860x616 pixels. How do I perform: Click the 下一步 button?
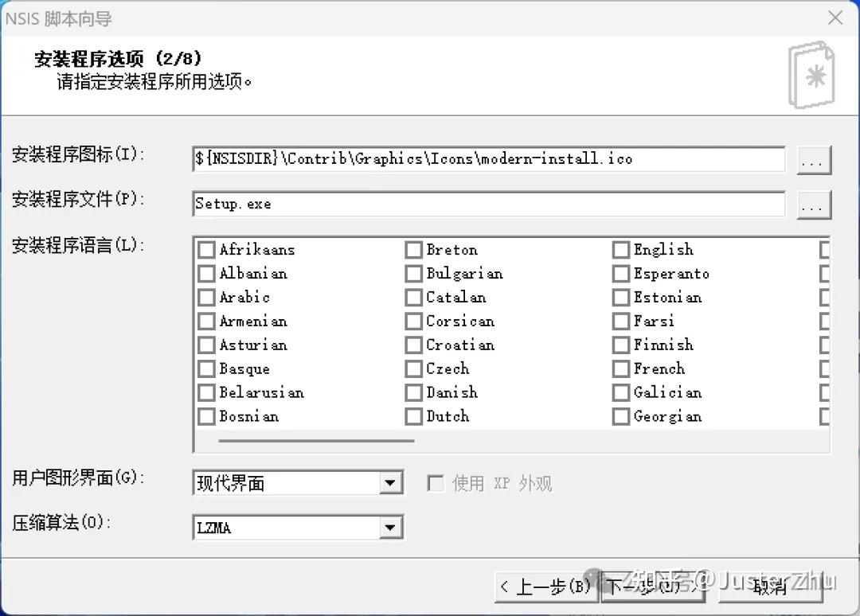point(653,587)
